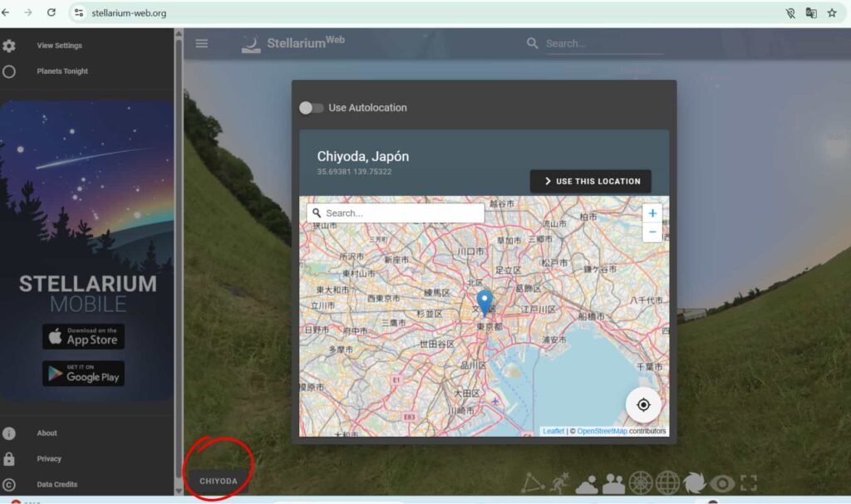Screen dimensions: 851x504
Task: Click sidebar scrollbar up arrow
Action: 179,34
